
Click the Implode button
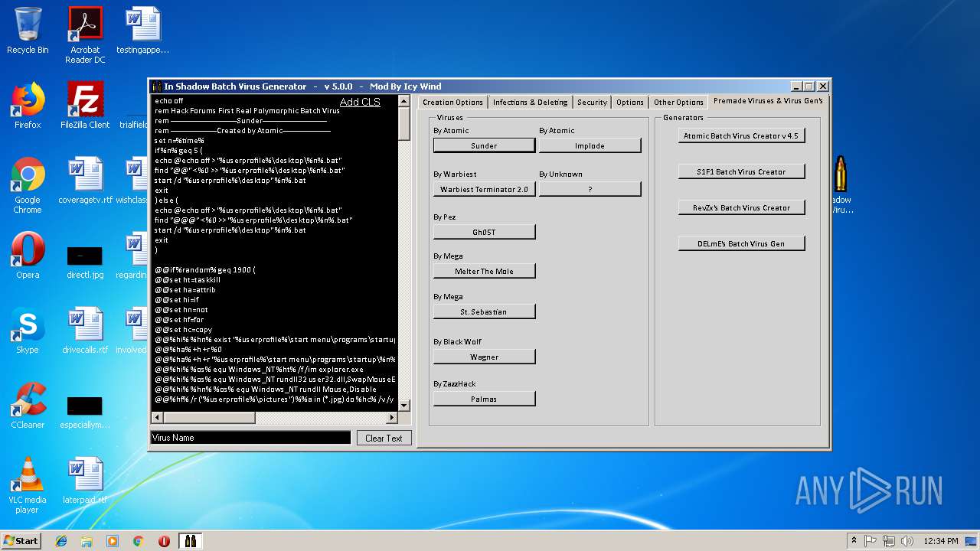[x=590, y=145]
